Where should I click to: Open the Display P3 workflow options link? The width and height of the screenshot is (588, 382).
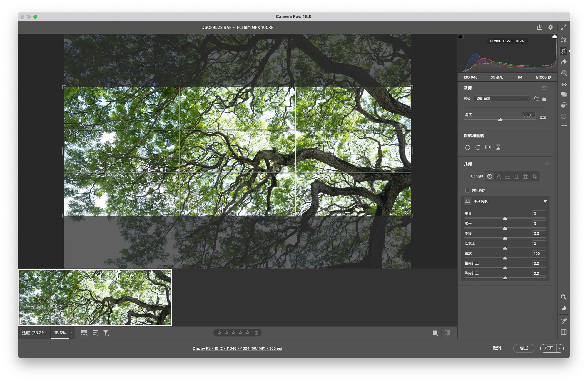pos(237,348)
